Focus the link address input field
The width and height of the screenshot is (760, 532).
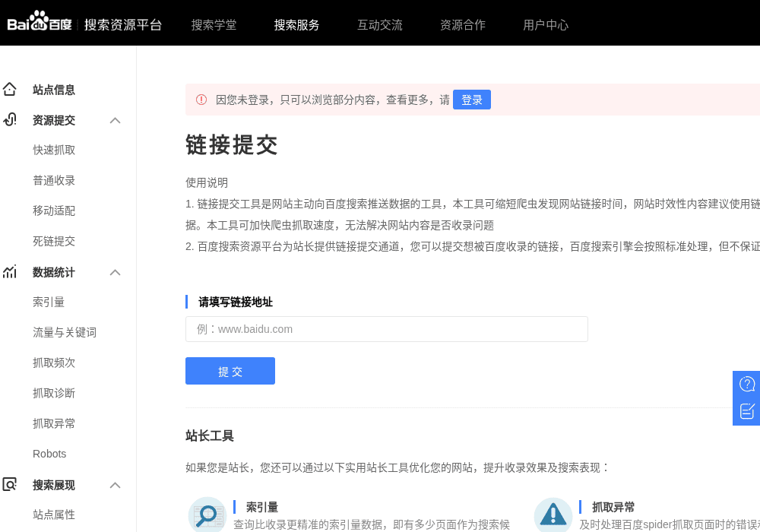[x=386, y=329]
